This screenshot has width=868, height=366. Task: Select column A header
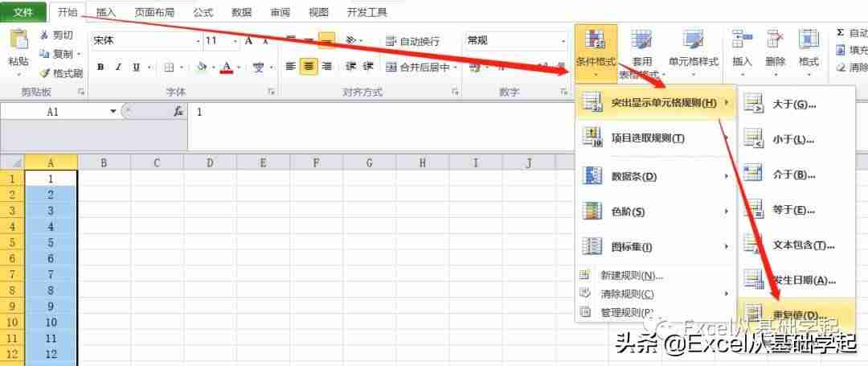(51, 162)
